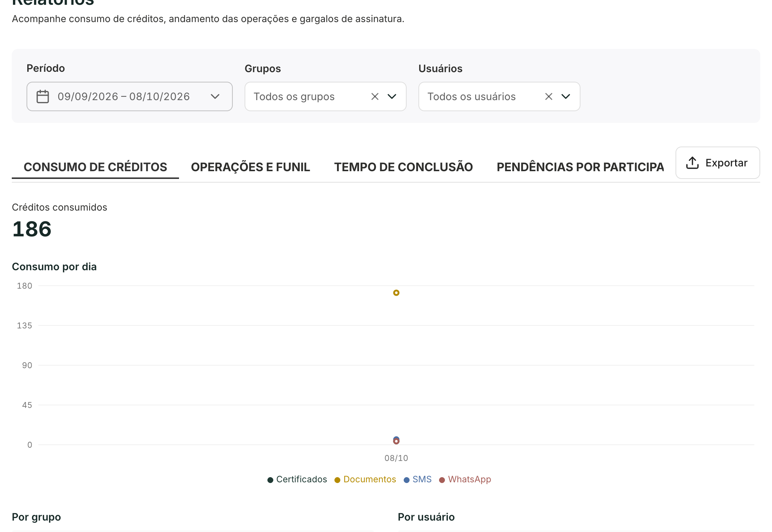The height and width of the screenshot is (532, 772).
Task: Click the Exportar button
Action: 718,163
